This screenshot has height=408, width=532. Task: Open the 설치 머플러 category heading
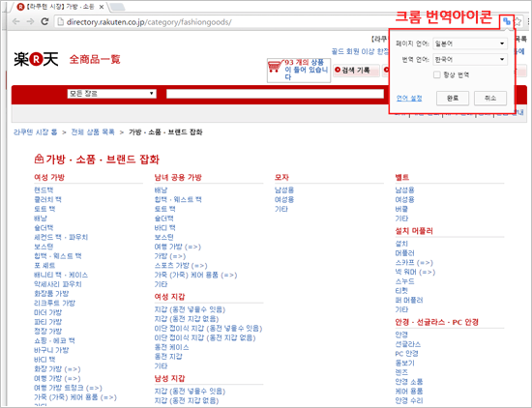[x=414, y=231]
